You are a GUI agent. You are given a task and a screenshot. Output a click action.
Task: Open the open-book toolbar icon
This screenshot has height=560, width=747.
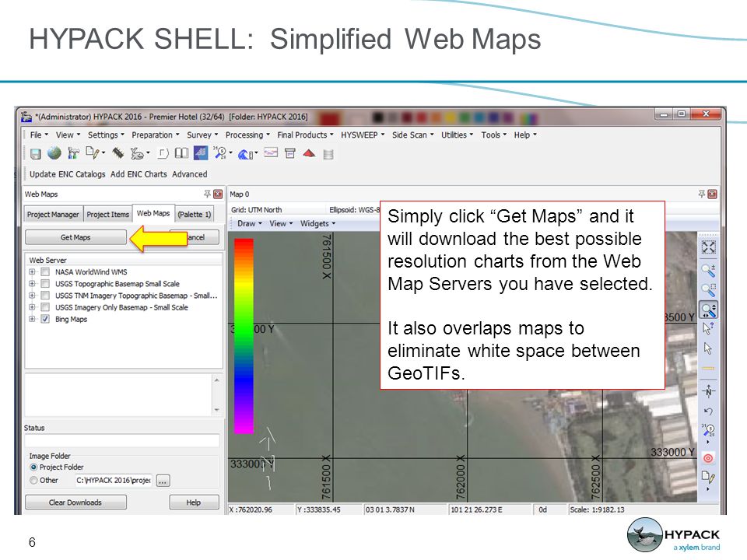point(181,153)
